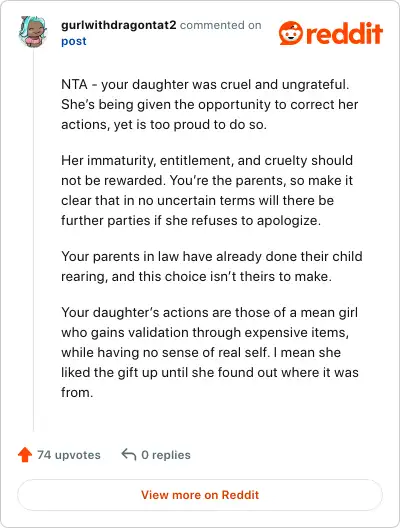This screenshot has height=528, width=400.
Task: Open gurlwithdragontat2's avatar image
Action: tap(33, 32)
